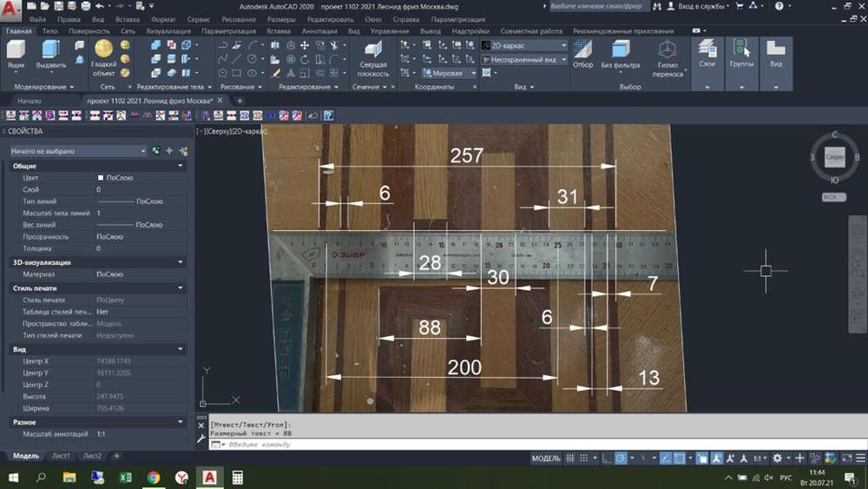Open the Несохраненный вид dropdown
The width and height of the screenshot is (868, 489).
click(x=523, y=60)
